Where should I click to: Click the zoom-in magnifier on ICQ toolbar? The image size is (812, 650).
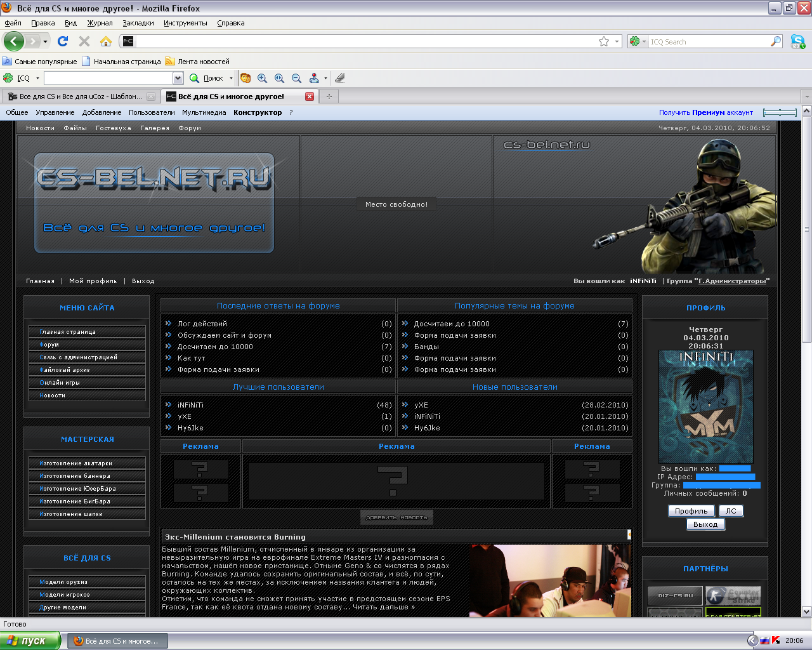[x=263, y=78]
